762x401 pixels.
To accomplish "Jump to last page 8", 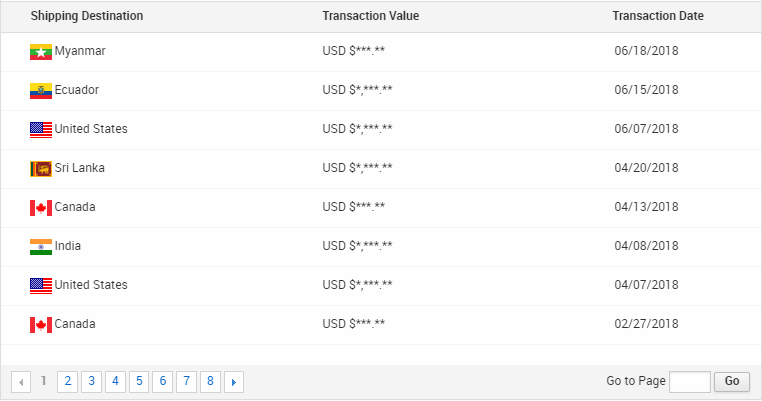I will (x=210, y=381).
